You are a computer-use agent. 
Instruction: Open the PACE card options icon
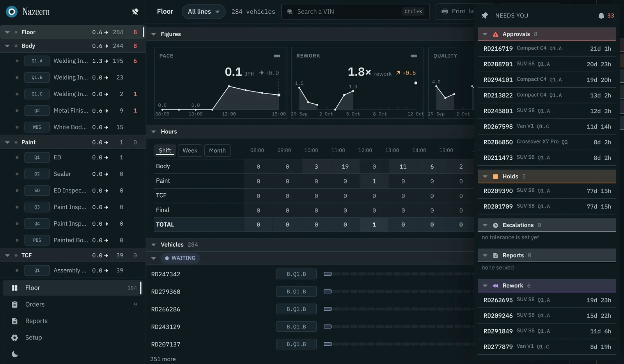[277, 56]
